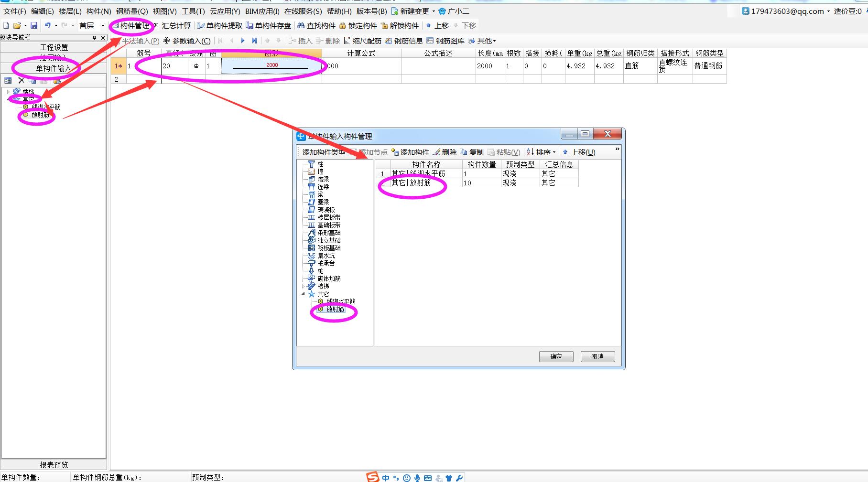Image resolution: width=868 pixels, height=482 pixels.
Task: Click the 2000 rebar shape graphic cell
Action: coord(271,66)
